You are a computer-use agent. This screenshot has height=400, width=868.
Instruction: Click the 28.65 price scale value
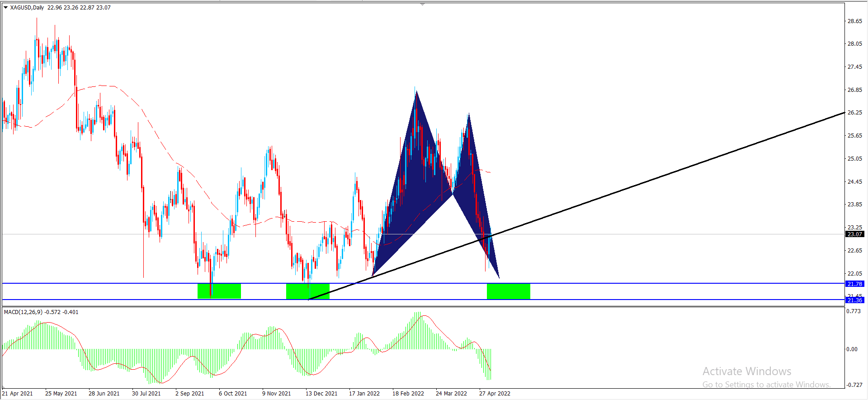(854, 21)
